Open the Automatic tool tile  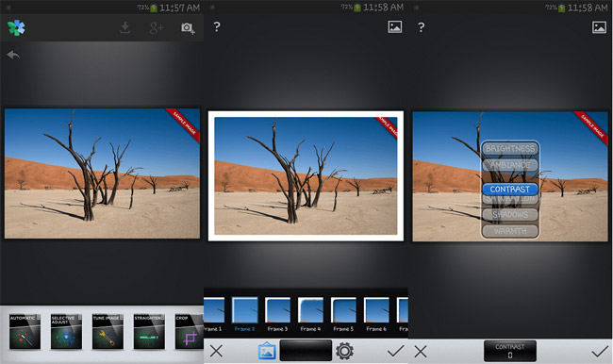click(x=25, y=332)
